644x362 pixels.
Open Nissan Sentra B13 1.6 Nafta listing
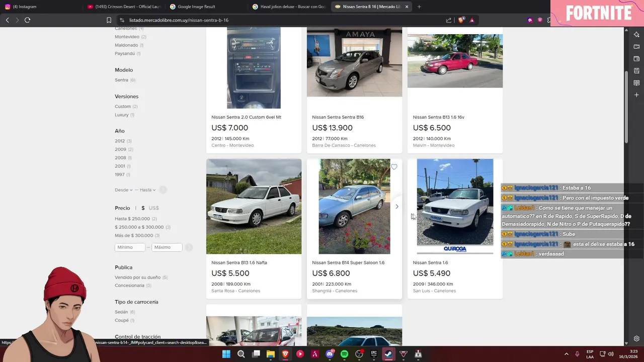tap(239, 262)
